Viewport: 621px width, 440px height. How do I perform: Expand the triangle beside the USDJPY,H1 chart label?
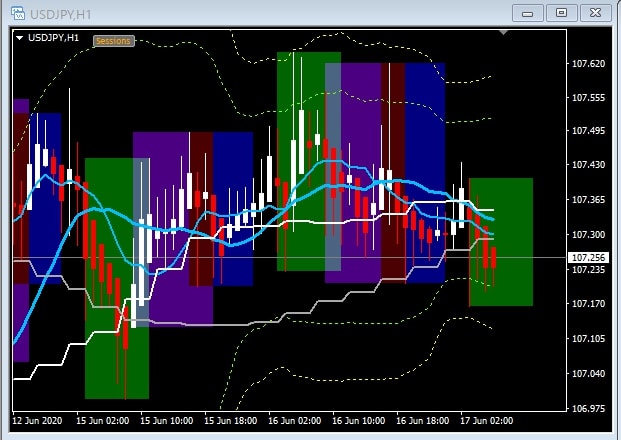(19, 38)
